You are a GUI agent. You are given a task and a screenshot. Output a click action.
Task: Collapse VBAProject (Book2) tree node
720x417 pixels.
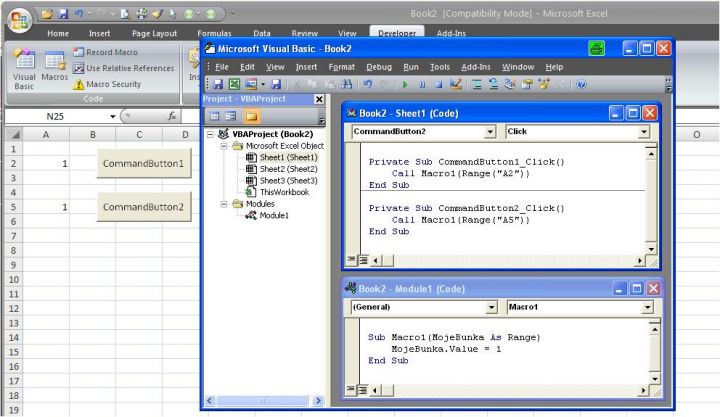point(210,134)
